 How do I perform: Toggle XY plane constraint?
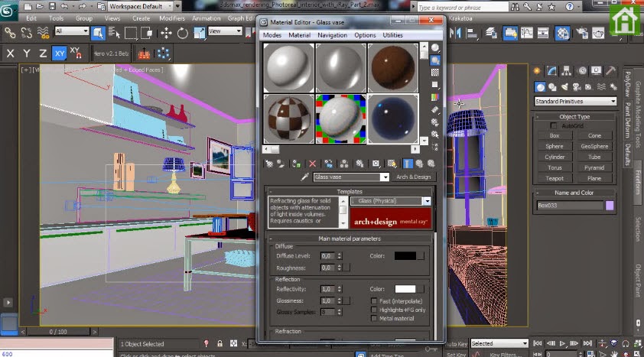coord(60,54)
